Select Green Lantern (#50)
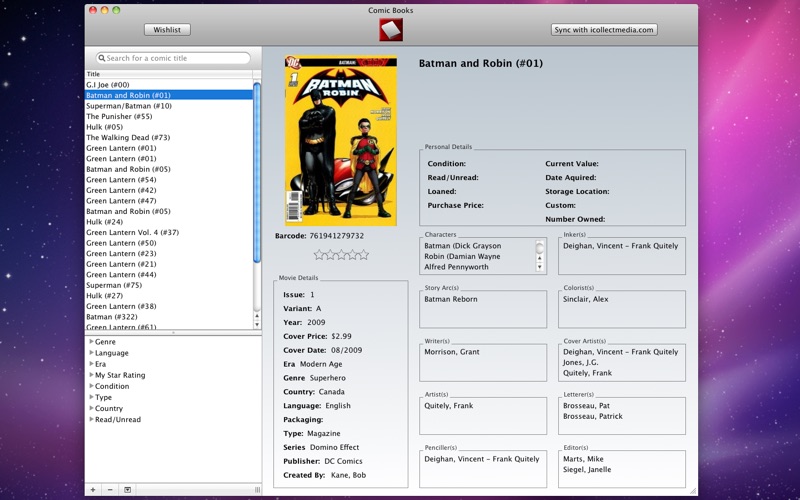Image resolution: width=800 pixels, height=500 pixels. click(169, 243)
